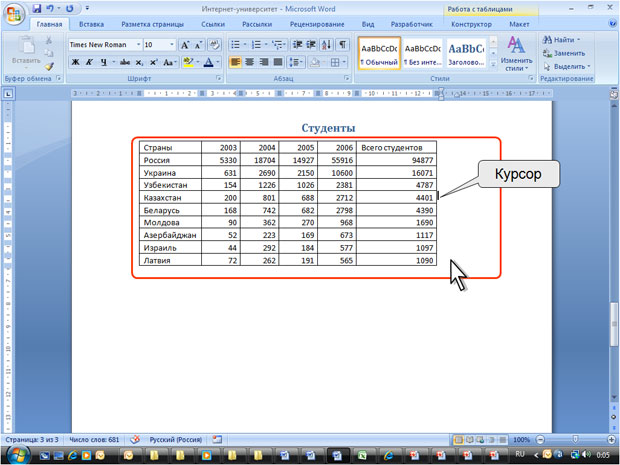This screenshot has height=465, width=620.
Task: Apply subscript formatting
Action: tap(139, 62)
